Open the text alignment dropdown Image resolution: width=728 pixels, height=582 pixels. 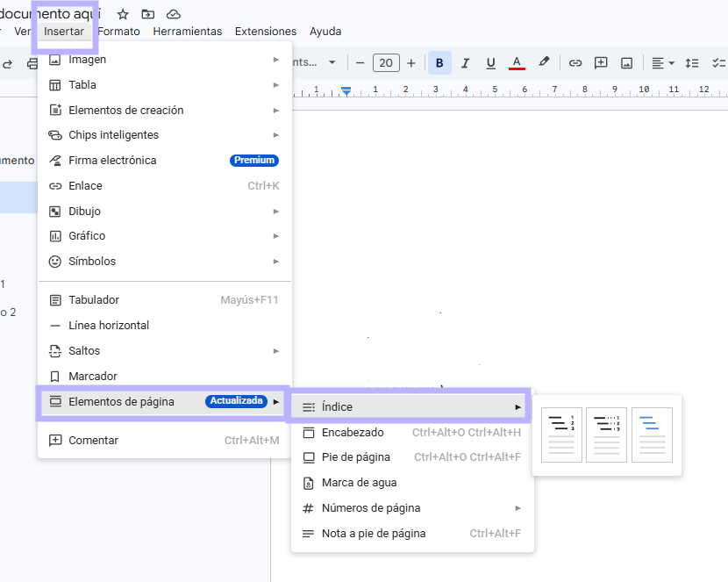click(662, 62)
